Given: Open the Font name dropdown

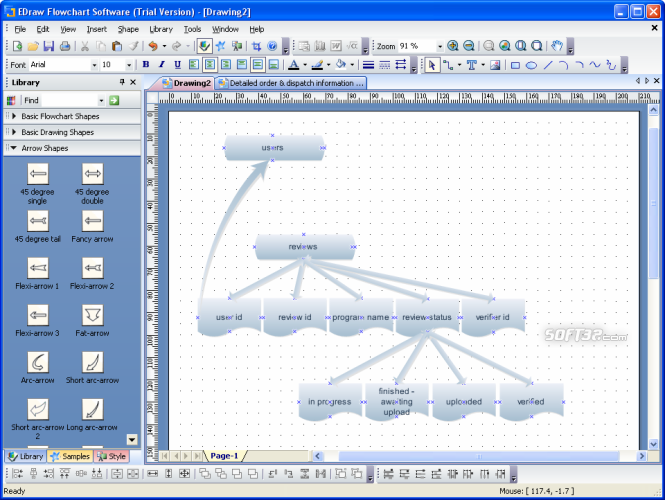Looking at the screenshot, I should [94, 65].
